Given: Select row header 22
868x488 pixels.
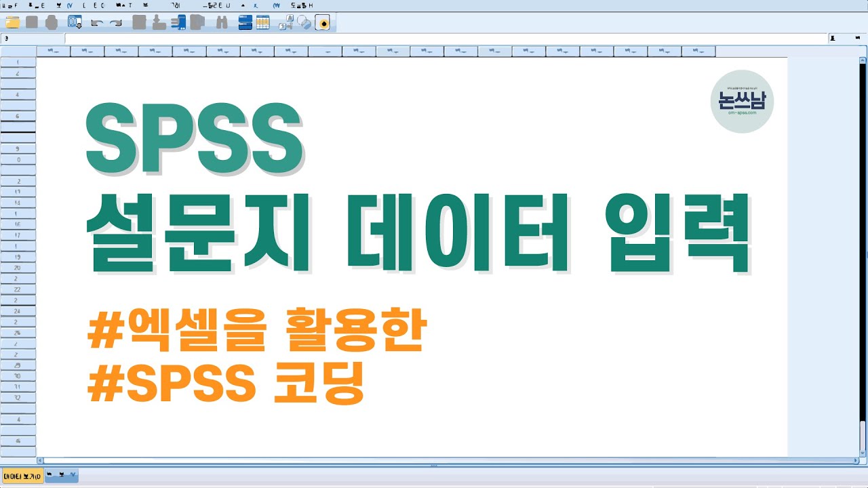Looking at the screenshot, I should pos(18,289).
